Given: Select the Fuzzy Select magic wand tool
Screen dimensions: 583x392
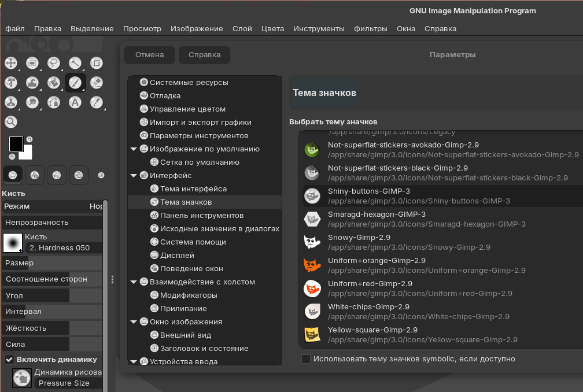Looking at the screenshot, I should 75,63.
